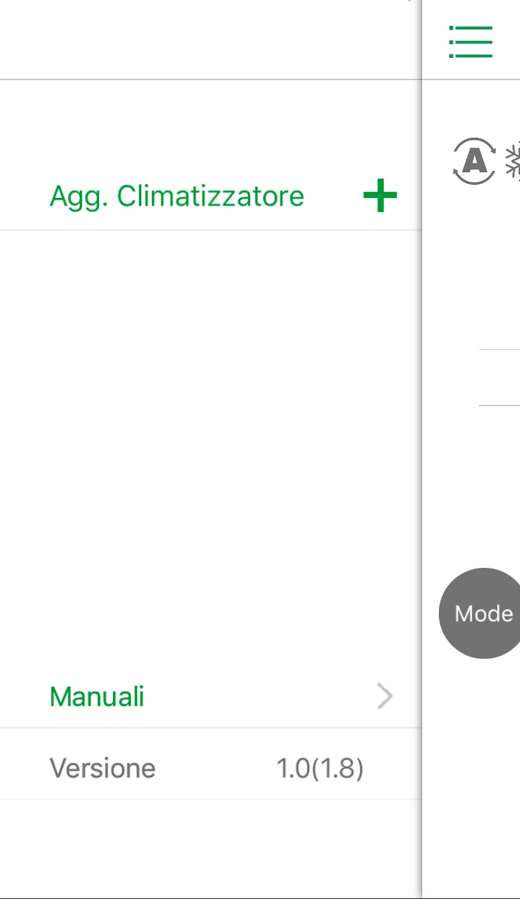Tap the empty air conditioner list area
Screen dimensions: 520x900
pyautogui.click(x=211, y=448)
